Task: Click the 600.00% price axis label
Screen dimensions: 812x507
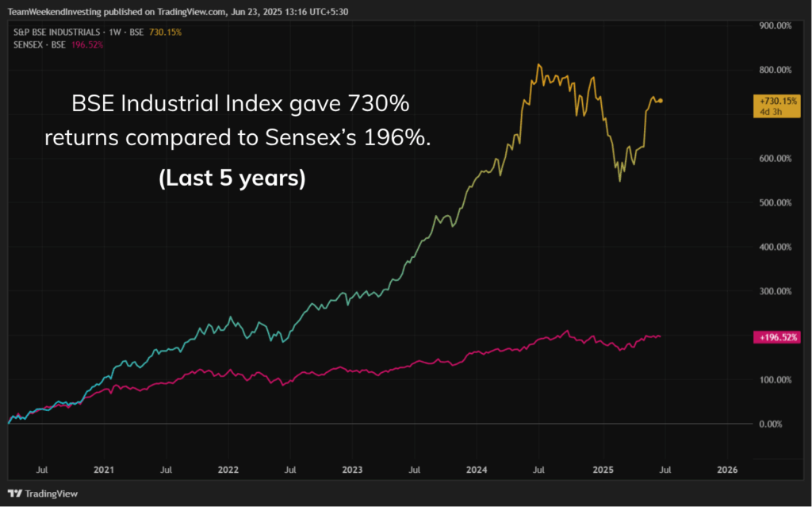Action: (776, 159)
